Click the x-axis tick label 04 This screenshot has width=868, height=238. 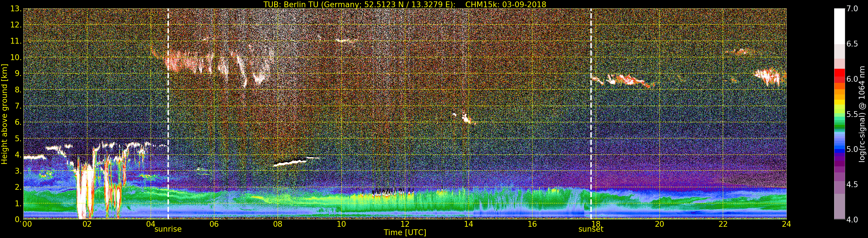point(151,224)
